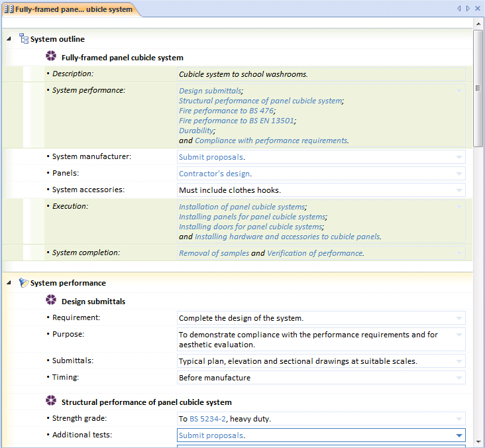Click the clause icon beside Fully-framed panel cubicle system
This screenshot has width=485, height=448.
point(51,56)
